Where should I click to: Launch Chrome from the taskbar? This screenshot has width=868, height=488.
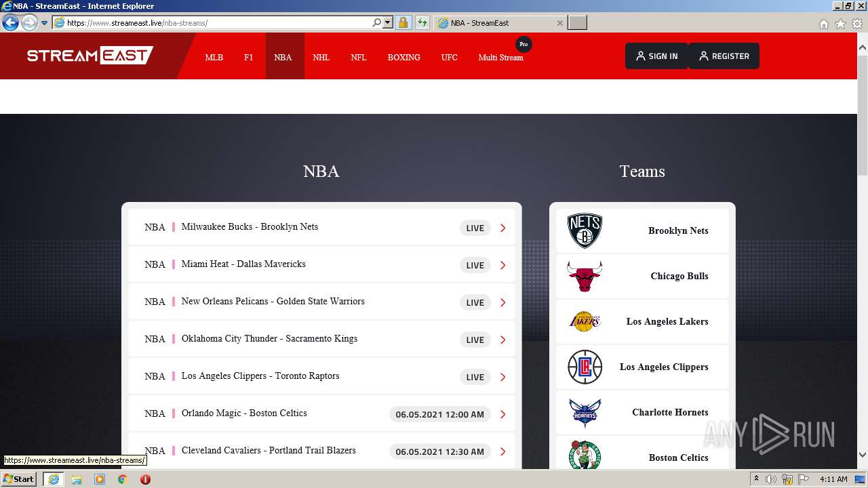122,479
